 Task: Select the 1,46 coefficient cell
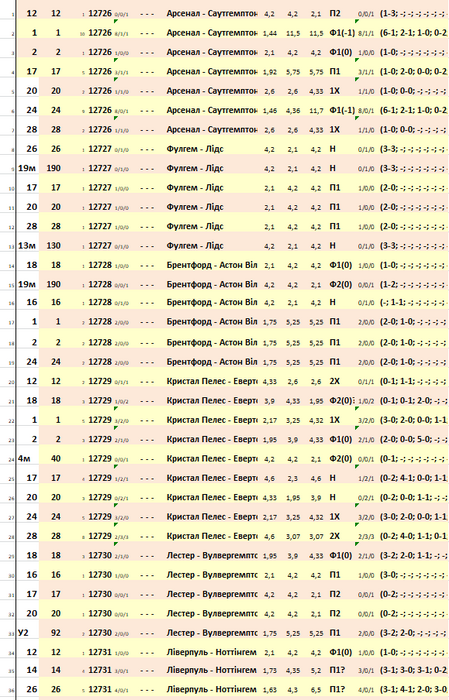pos(270,110)
